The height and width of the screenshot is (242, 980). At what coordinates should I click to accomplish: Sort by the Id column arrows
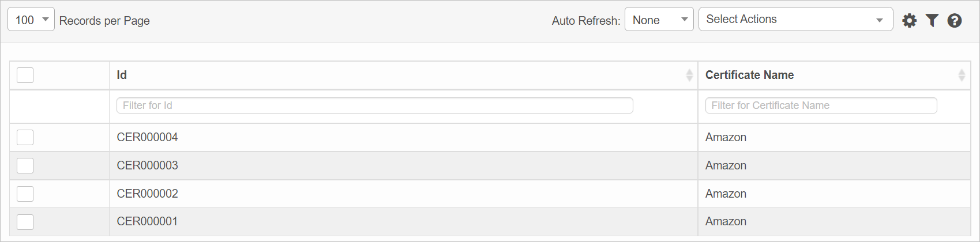click(689, 75)
